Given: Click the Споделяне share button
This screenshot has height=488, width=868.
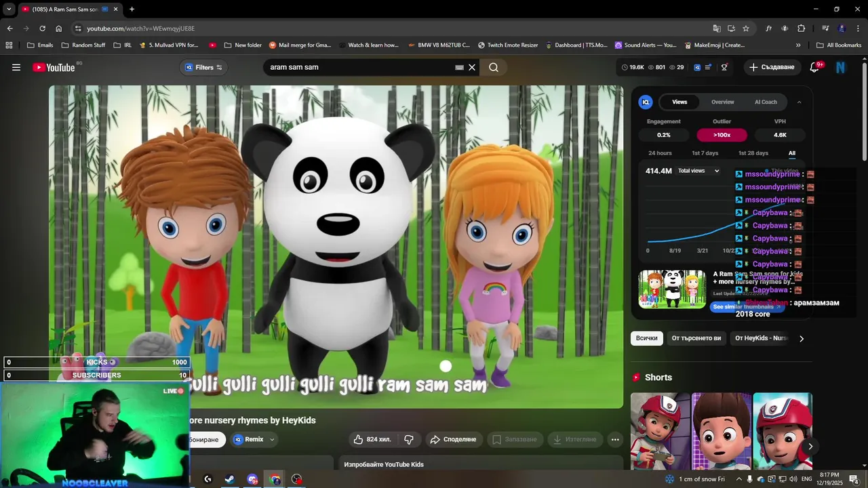Looking at the screenshot, I should click(x=454, y=439).
